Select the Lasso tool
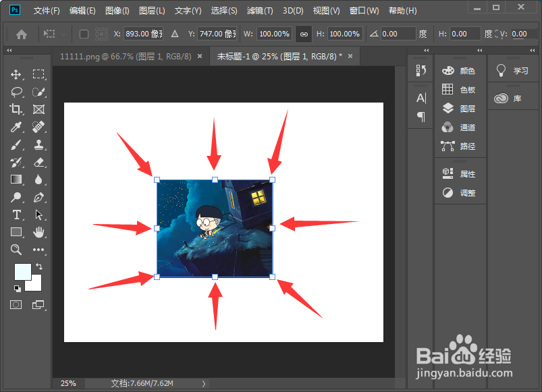542x392 pixels. 16,92
